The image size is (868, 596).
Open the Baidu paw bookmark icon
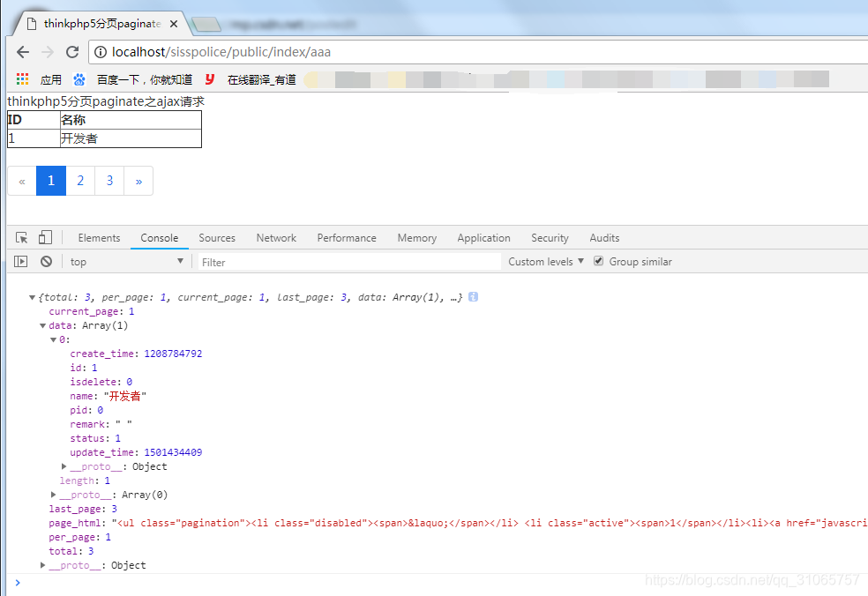(x=79, y=79)
